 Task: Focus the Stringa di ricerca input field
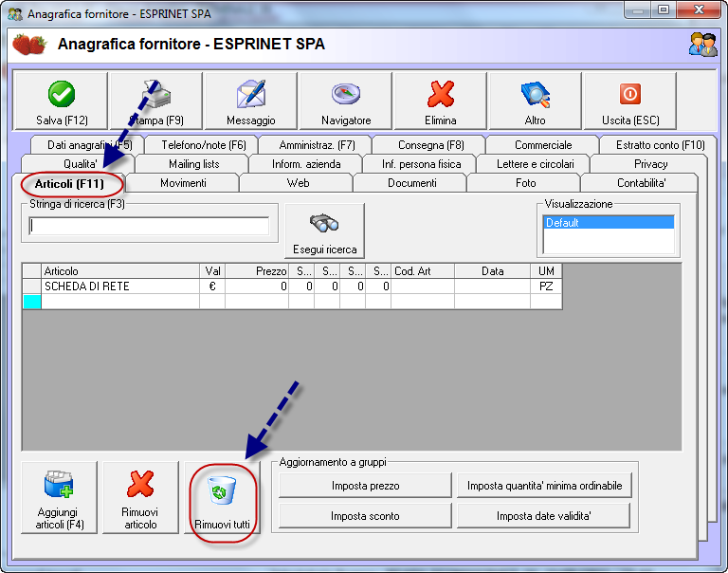point(149,226)
